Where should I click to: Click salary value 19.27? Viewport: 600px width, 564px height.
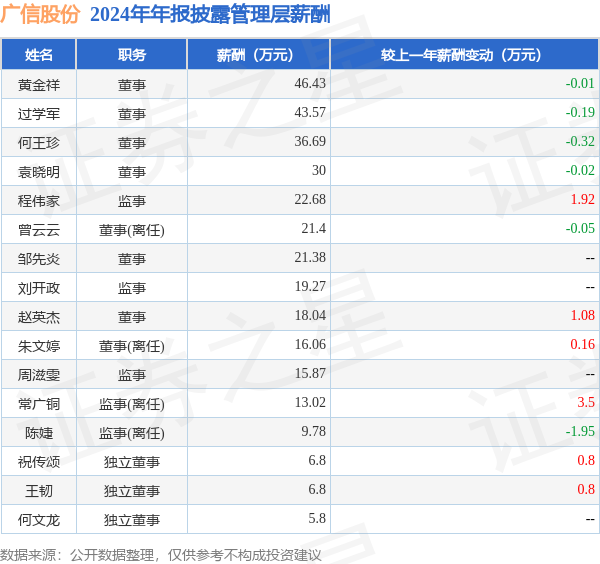pos(310,287)
